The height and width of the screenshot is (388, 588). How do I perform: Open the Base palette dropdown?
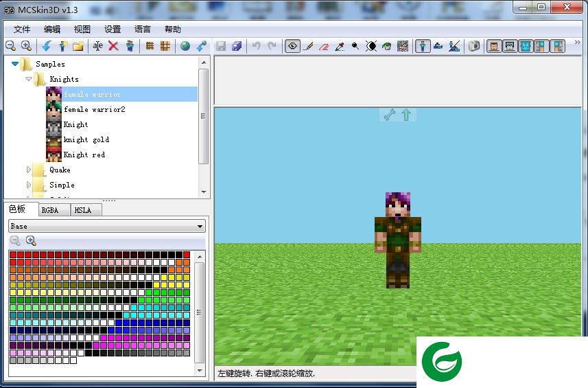point(107,226)
